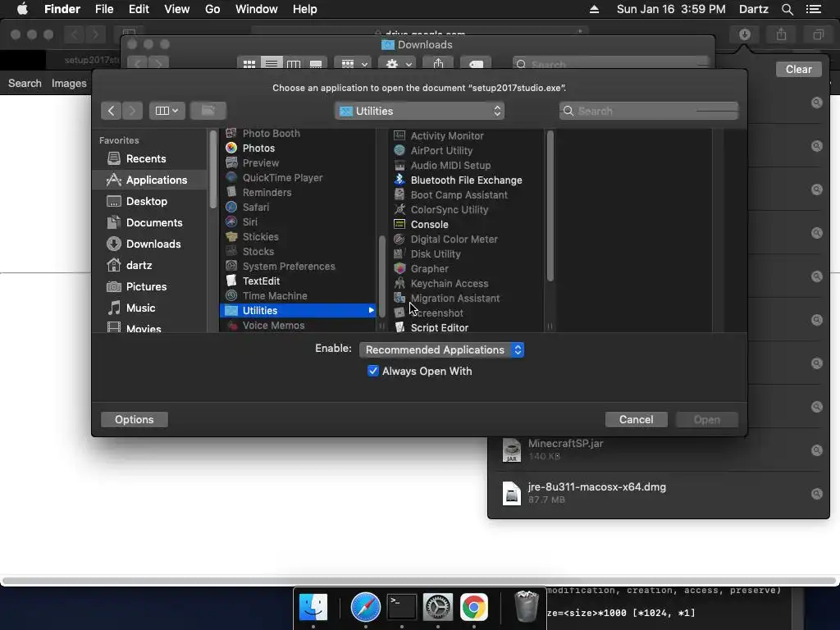Go back with dialog back arrow

click(x=111, y=111)
